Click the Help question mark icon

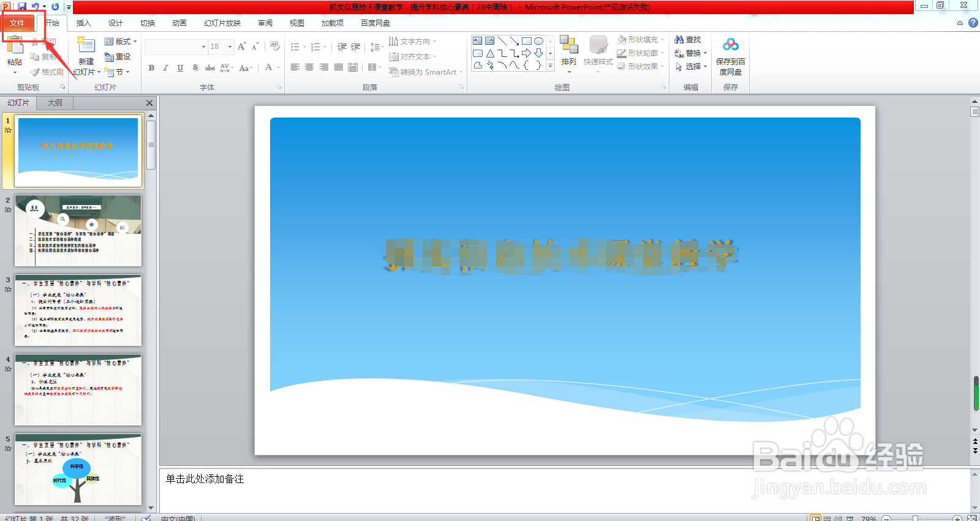pyautogui.click(x=973, y=23)
